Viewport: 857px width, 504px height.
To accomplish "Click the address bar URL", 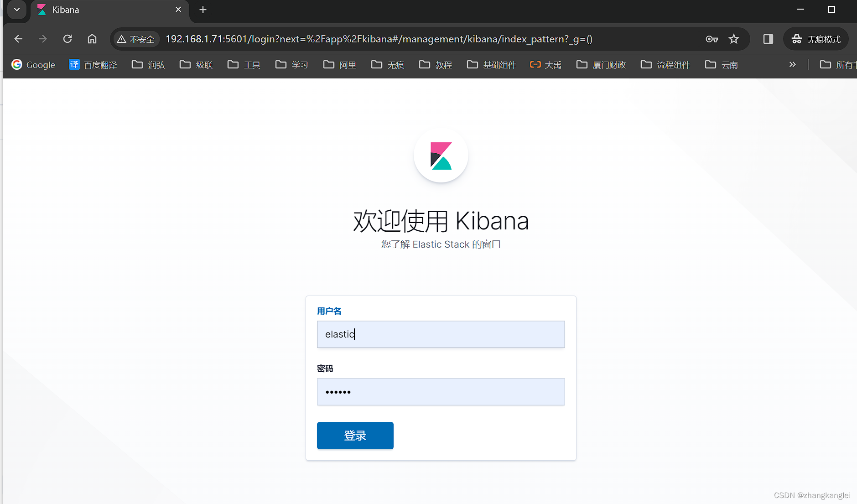I will (379, 39).
